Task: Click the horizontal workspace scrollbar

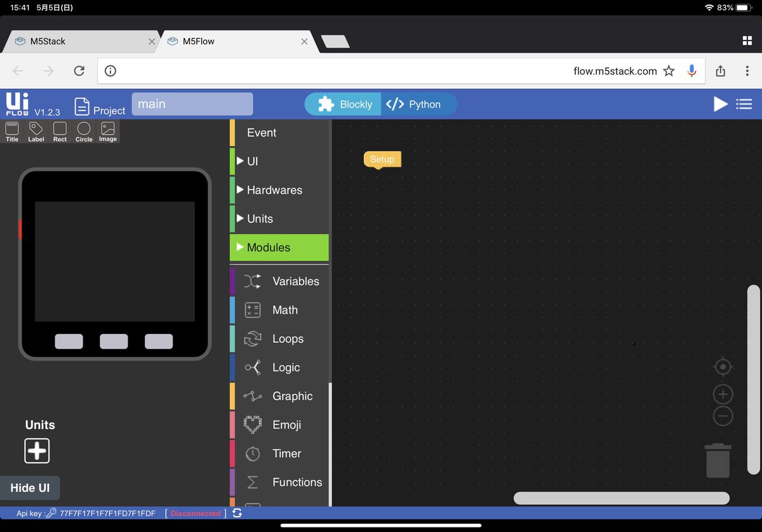Action: point(621,498)
